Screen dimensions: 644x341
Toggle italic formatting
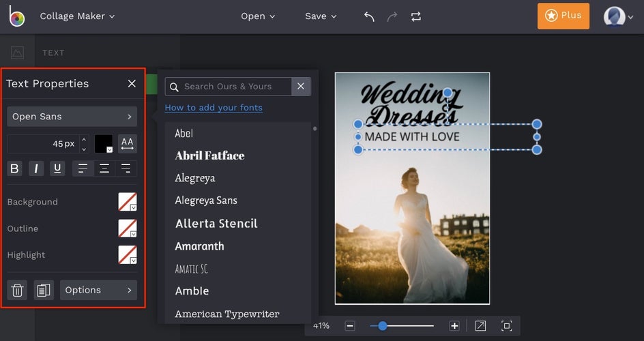[x=36, y=168]
